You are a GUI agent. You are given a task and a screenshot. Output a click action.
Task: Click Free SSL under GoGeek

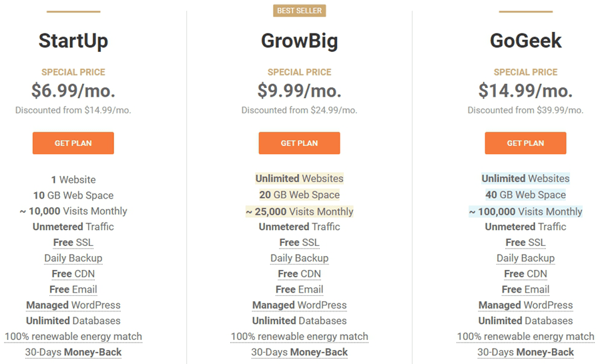click(x=525, y=243)
